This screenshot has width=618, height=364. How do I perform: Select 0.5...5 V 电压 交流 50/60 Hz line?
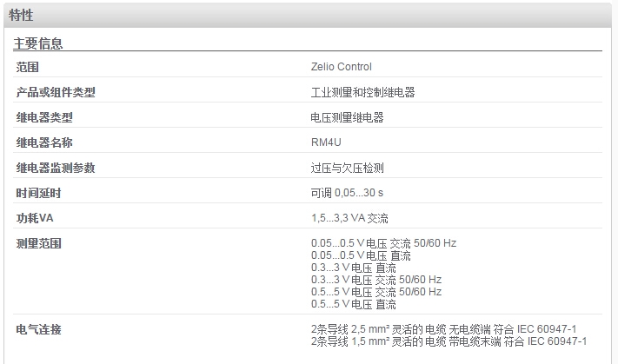pos(376,292)
